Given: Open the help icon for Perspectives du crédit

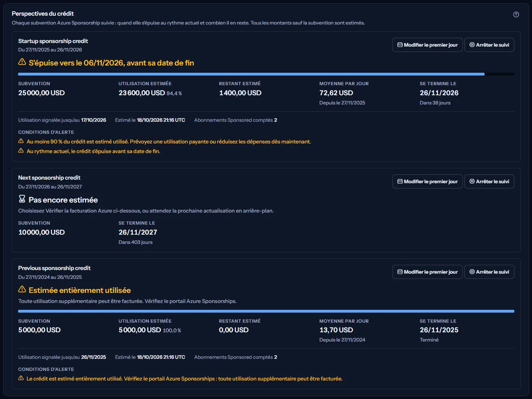Looking at the screenshot, I should [516, 14].
